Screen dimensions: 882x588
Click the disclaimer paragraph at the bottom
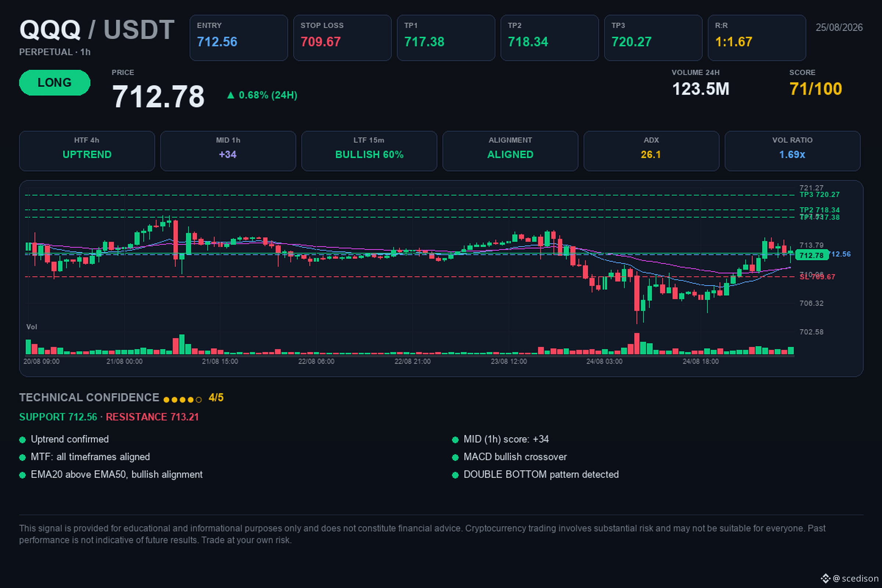click(422, 534)
